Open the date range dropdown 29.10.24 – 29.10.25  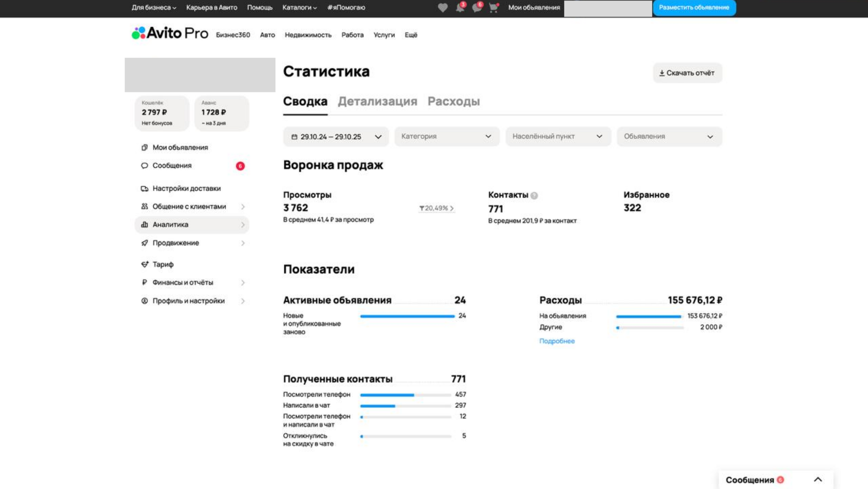click(x=336, y=137)
